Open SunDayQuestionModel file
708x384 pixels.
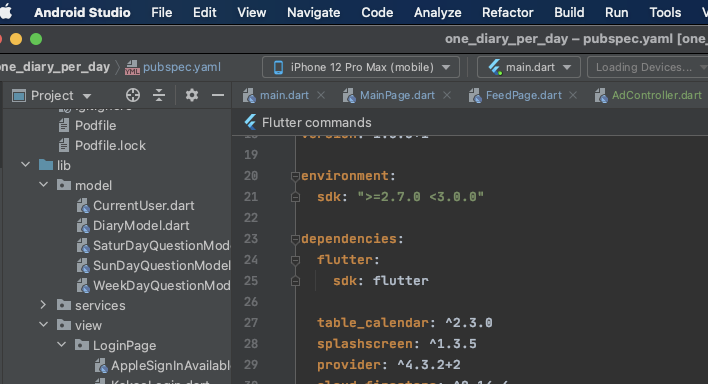tap(162, 265)
